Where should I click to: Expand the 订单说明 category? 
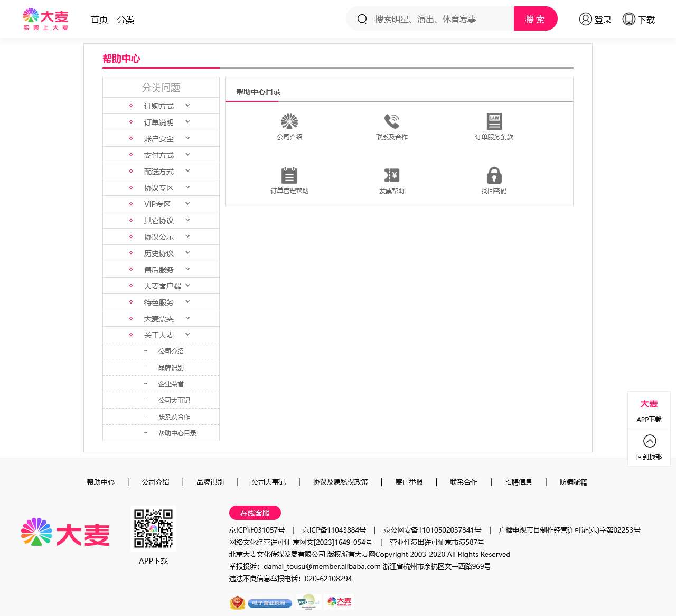tap(161, 122)
